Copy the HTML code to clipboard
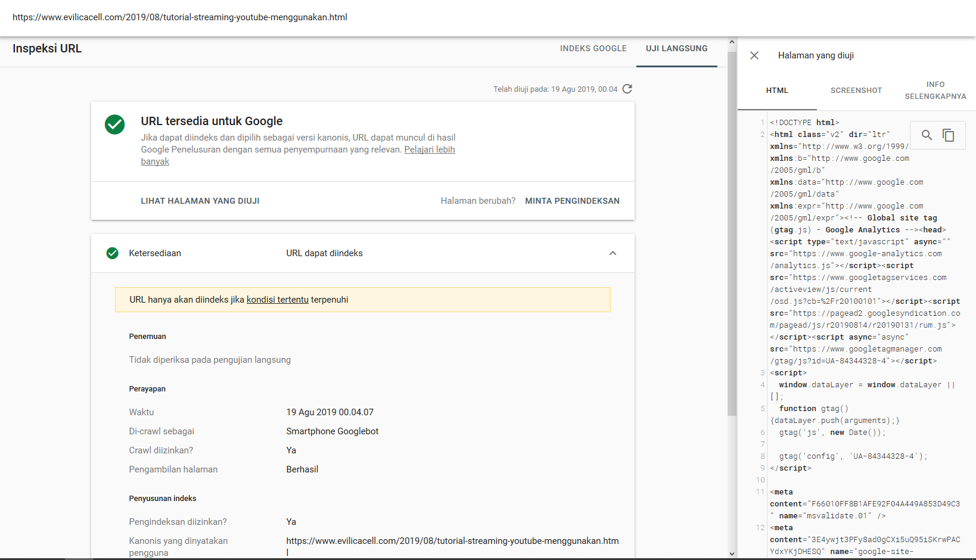 point(948,135)
